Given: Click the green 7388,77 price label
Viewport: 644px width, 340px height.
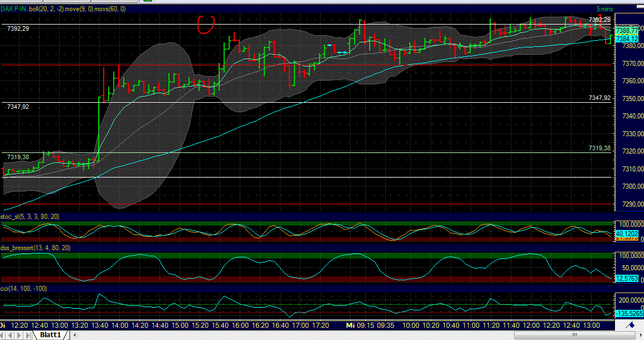Looking at the screenshot, I should [x=627, y=30].
